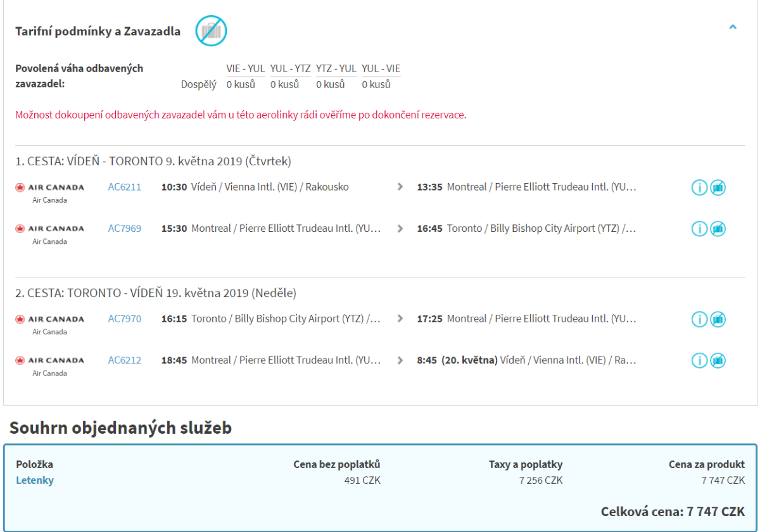Image resolution: width=760 pixels, height=532 pixels.
Task: Click the large no-baggage icon beside the heading
Action: coord(211,30)
